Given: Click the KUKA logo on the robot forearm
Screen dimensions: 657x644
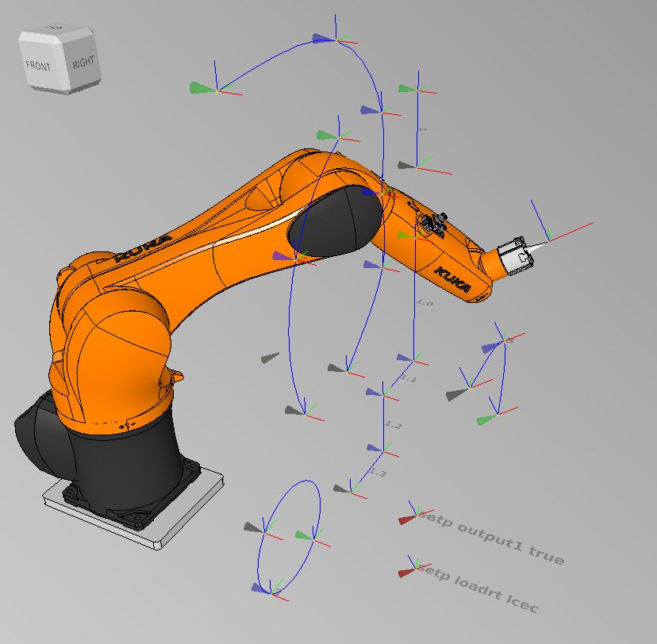Looking at the screenshot, I should point(451,280).
